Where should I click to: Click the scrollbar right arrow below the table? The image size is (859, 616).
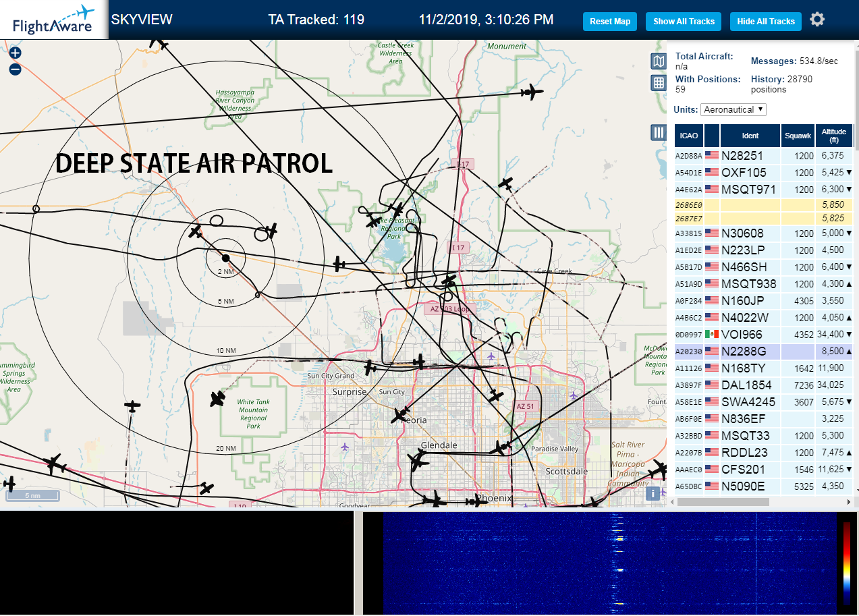pyautogui.click(x=848, y=501)
